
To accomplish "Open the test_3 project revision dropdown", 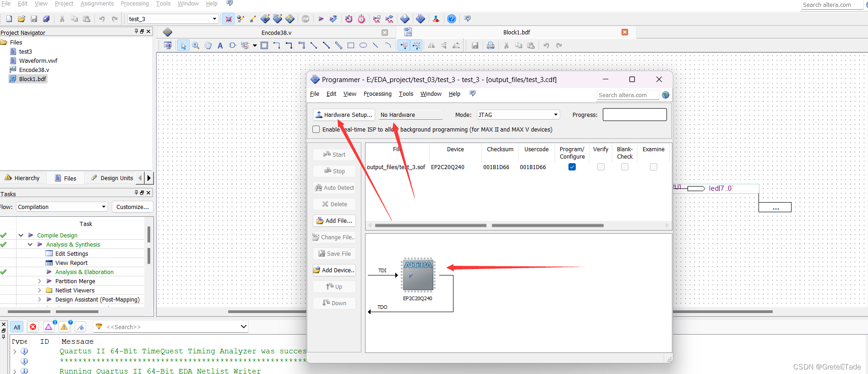I will click(x=214, y=19).
